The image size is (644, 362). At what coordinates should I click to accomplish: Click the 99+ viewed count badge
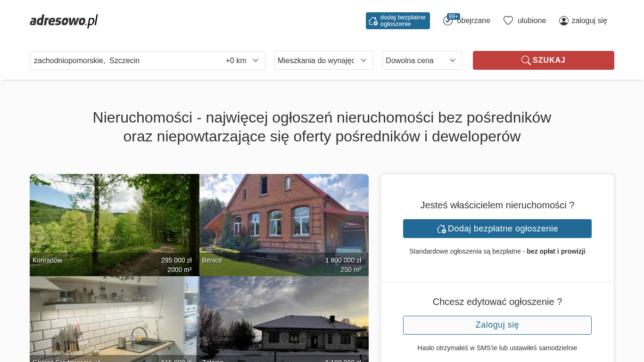point(453,16)
